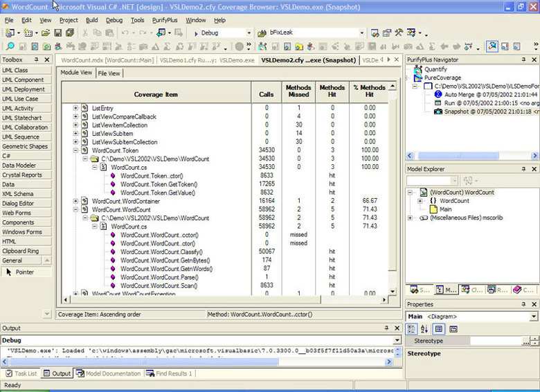The image size is (540, 392).
Task: Click the New Project toolbar icon
Action: [x=10, y=33]
